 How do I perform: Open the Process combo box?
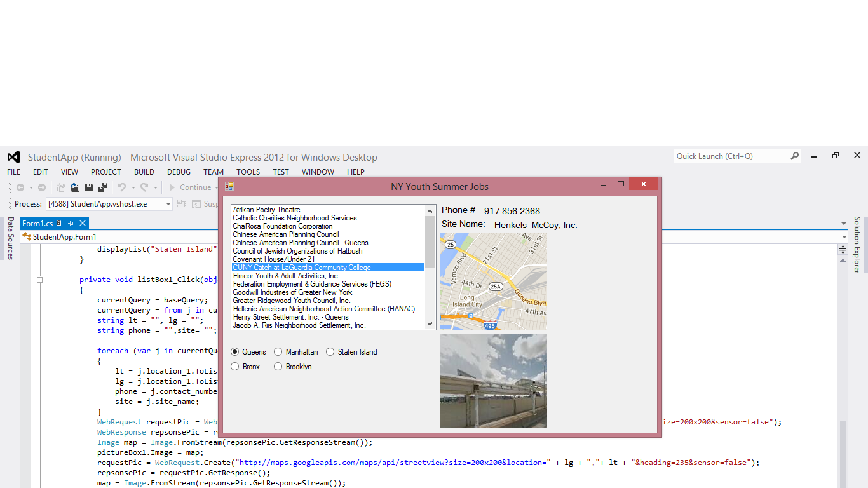(x=109, y=204)
